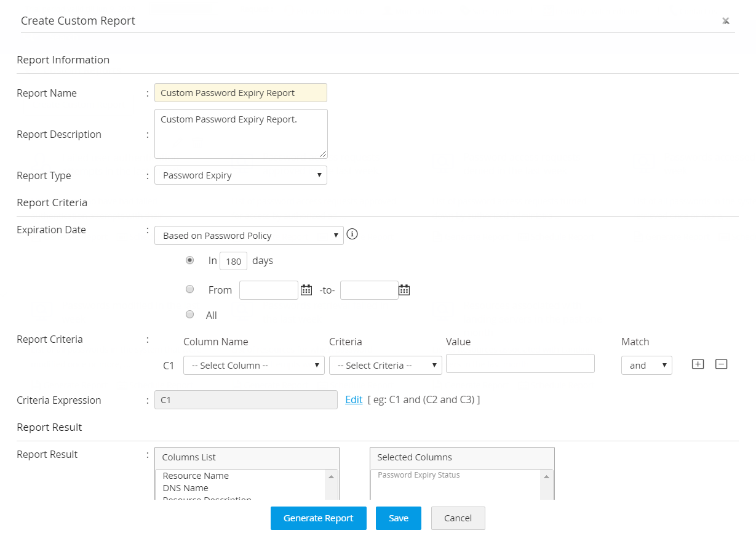Viewport: 756px width, 541px height.
Task: Add a criteria row with plus icon
Action: 698,364
